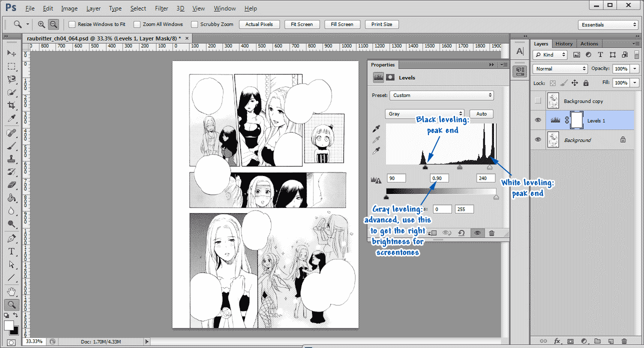The image size is (644, 348).
Task: Click the Zoom Out mode icon
Action: (x=53, y=24)
